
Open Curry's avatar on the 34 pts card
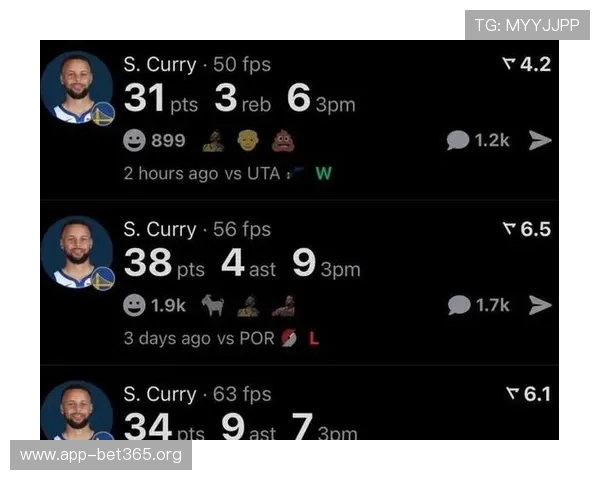[77, 410]
